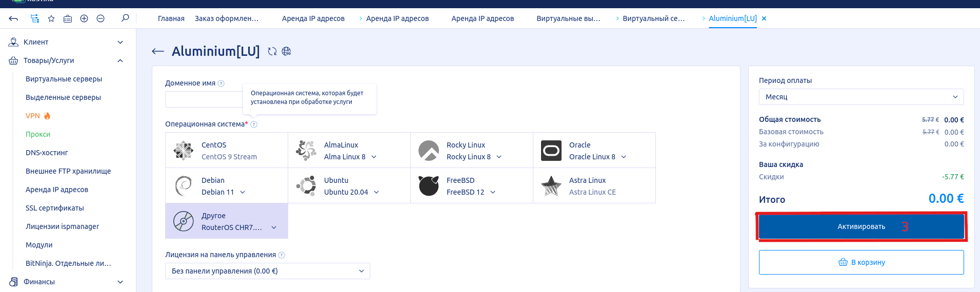980x292 pixels.
Task: Switch to the Главная tab
Action: coord(171,18)
